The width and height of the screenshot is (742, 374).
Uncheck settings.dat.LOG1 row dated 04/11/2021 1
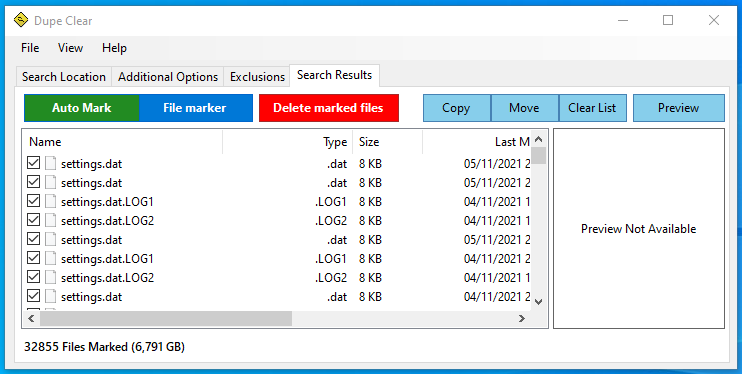[33, 201]
